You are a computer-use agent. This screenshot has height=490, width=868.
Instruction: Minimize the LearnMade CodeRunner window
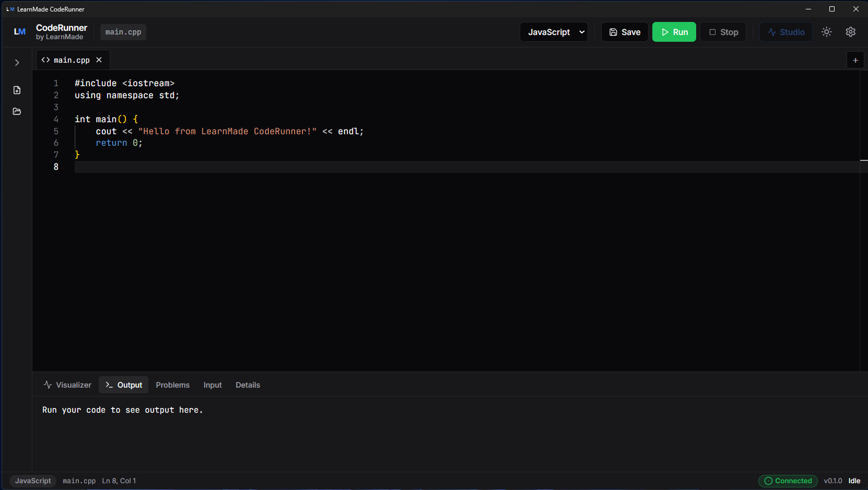click(x=808, y=9)
